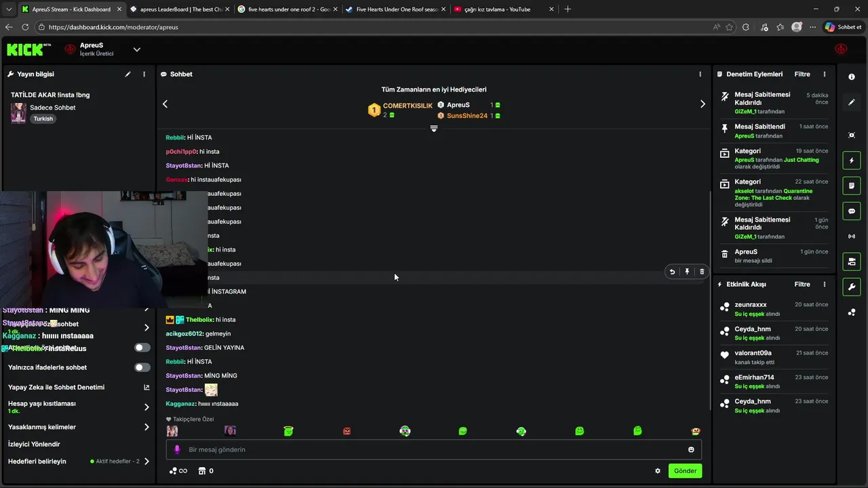
Task: Go to previous leaderboard with left arrow
Action: [x=165, y=104]
